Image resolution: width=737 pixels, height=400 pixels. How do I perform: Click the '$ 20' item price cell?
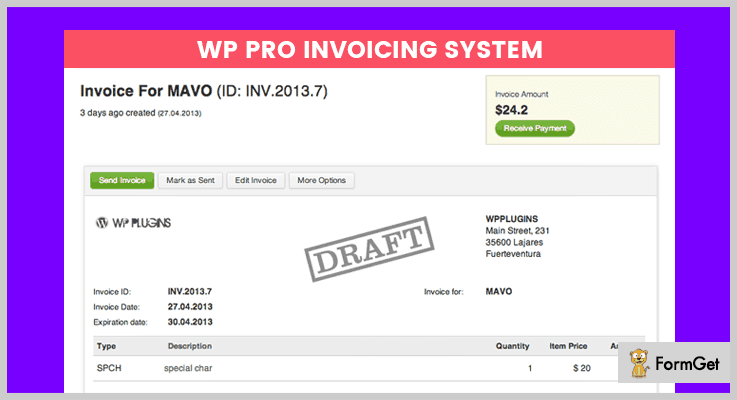tap(582, 368)
